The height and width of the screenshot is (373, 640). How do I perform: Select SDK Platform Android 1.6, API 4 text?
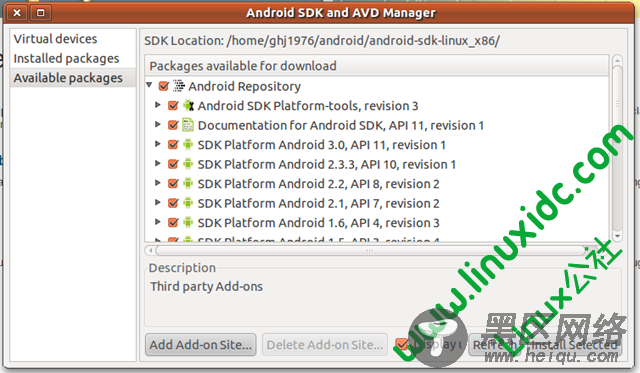coord(319,223)
